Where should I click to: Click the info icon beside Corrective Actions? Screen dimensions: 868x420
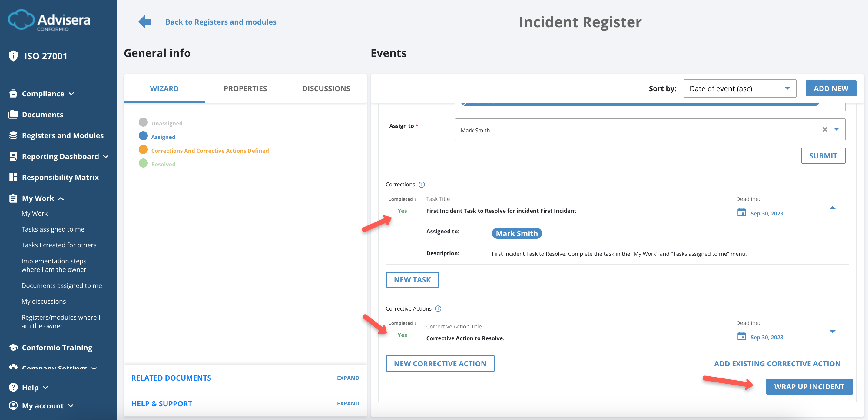click(x=438, y=308)
